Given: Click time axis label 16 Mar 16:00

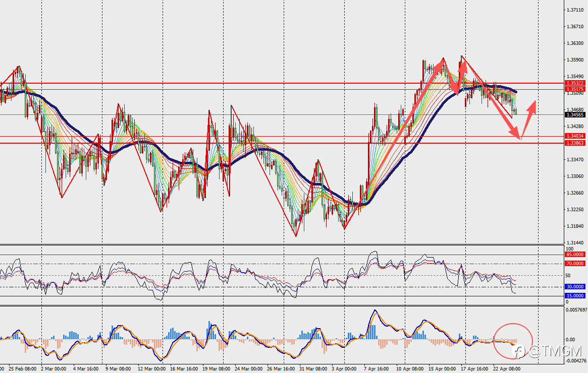Looking at the screenshot, I should pyautogui.click(x=184, y=369).
